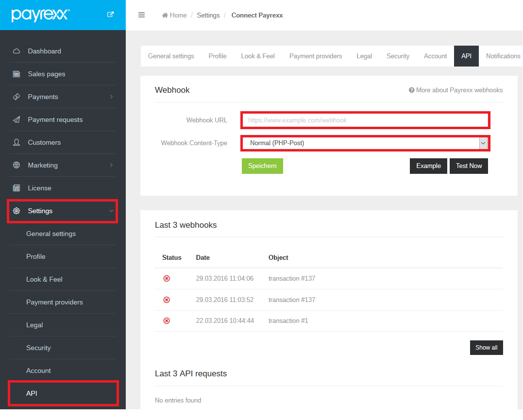Click the Test Now button
The width and height of the screenshot is (523, 420).
[x=469, y=166]
